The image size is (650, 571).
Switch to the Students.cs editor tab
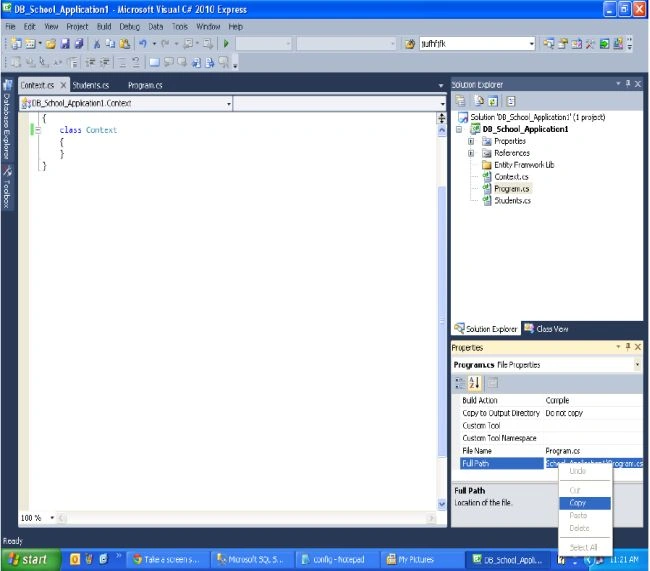(90, 85)
